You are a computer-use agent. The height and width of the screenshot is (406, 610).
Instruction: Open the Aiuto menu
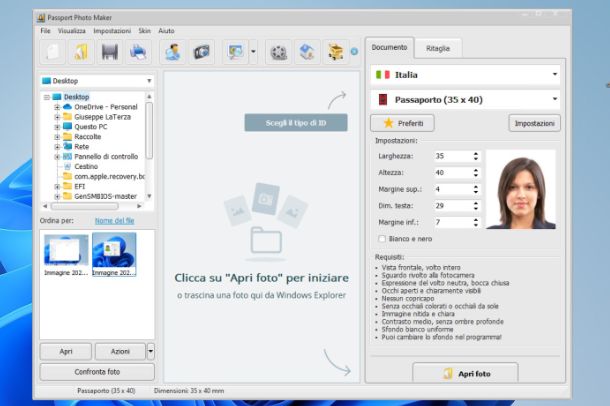click(166, 31)
